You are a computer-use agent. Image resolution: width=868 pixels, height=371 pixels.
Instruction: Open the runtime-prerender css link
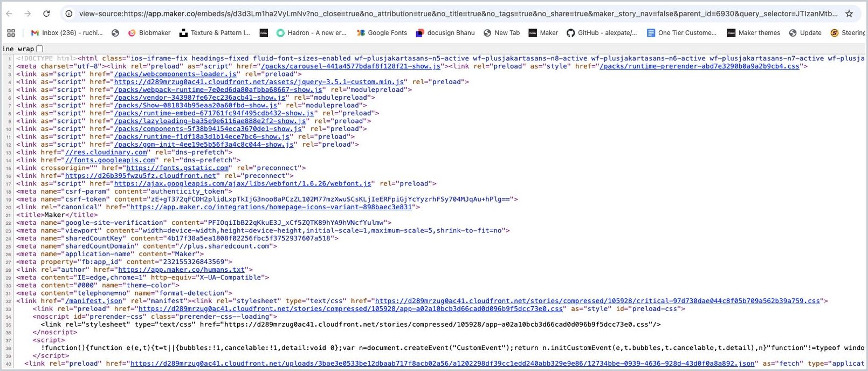tap(699, 66)
